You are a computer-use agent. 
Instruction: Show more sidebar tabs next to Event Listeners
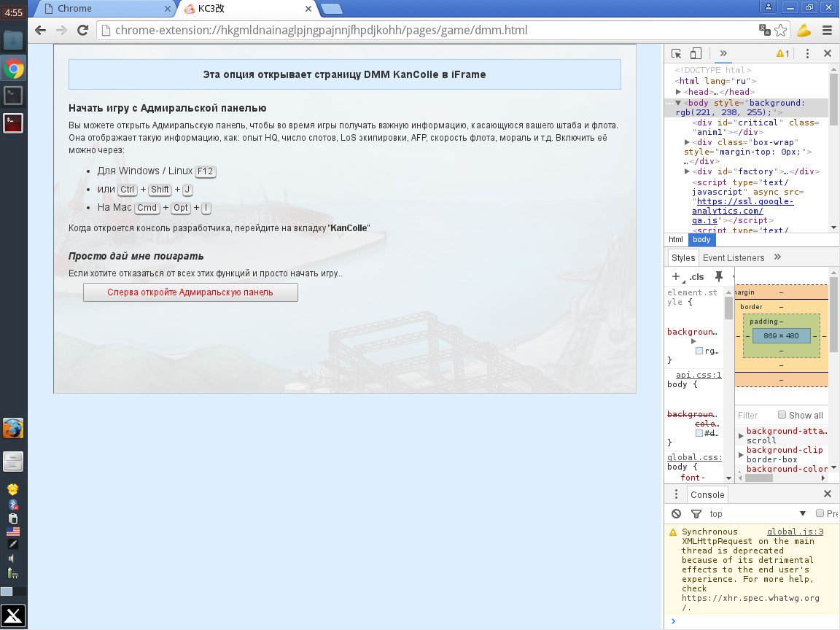777,257
